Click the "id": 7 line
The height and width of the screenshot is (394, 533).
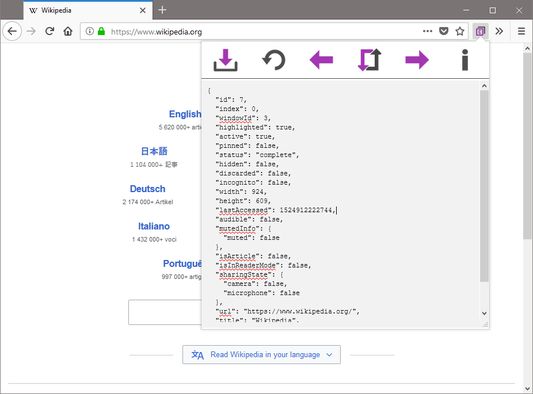coord(231,100)
